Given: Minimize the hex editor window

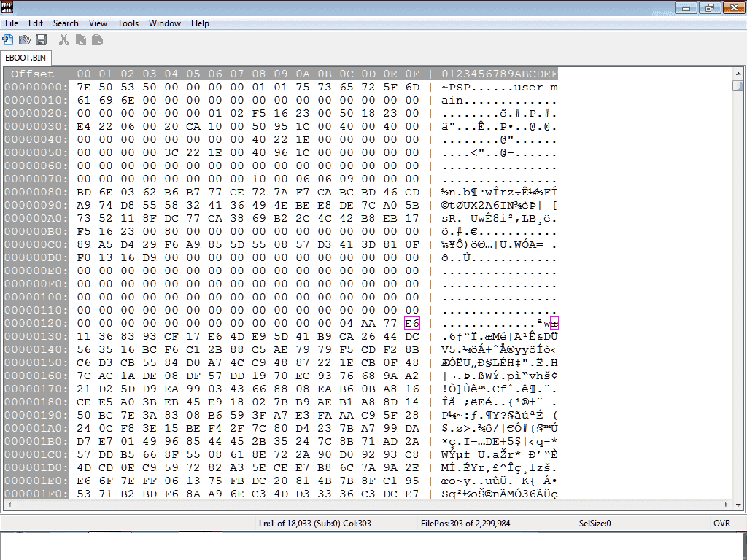Looking at the screenshot, I should (686, 7).
